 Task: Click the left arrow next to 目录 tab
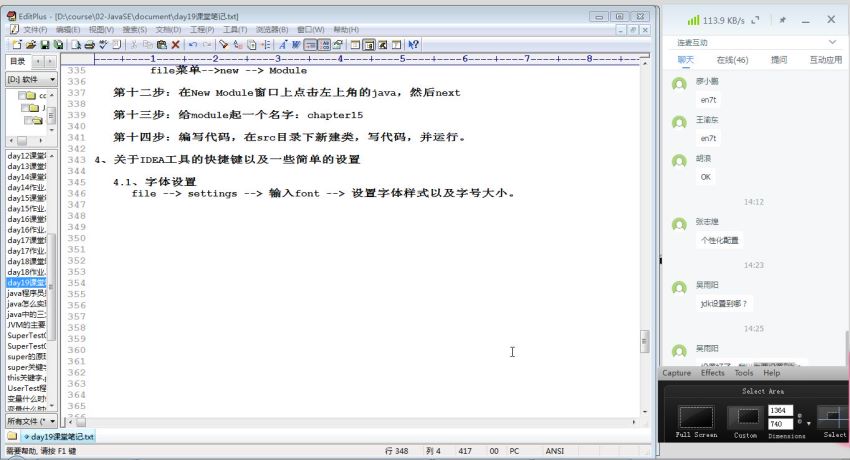click(38, 62)
